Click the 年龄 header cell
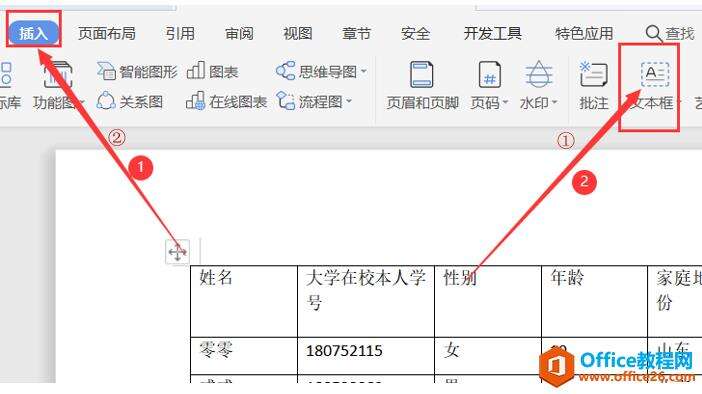Image resolution: width=702 pixels, height=394 pixels. coord(595,301)
